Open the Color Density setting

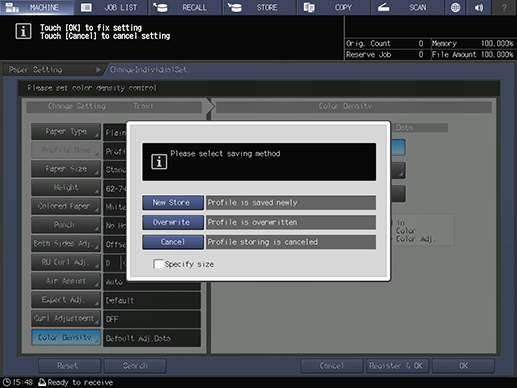pos(66,337)
